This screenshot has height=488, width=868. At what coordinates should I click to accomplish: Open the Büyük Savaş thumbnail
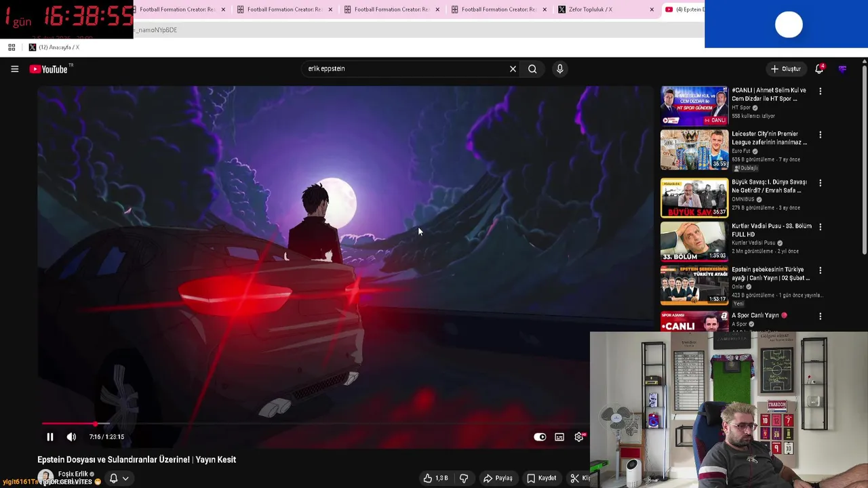pos(694,198)
